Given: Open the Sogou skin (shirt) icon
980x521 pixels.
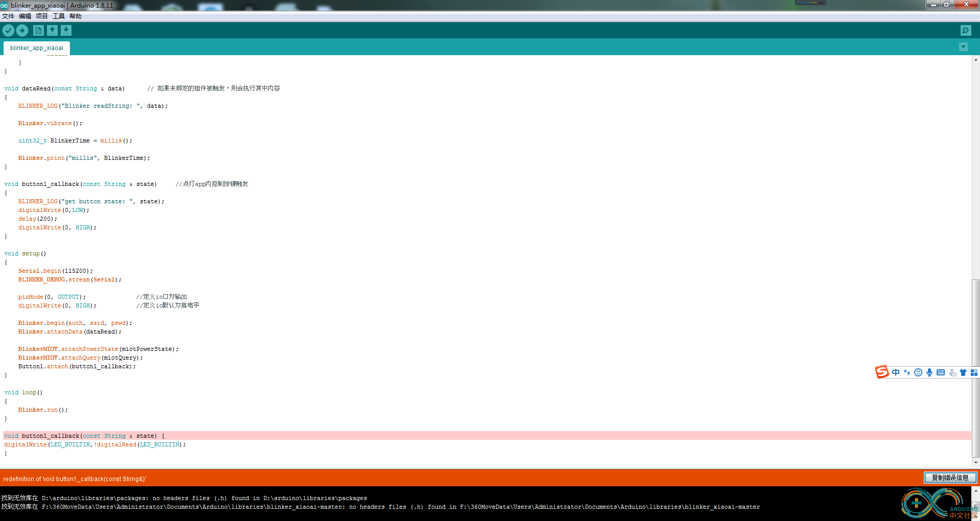Looking at the screenshot, I should coord(963,372).
